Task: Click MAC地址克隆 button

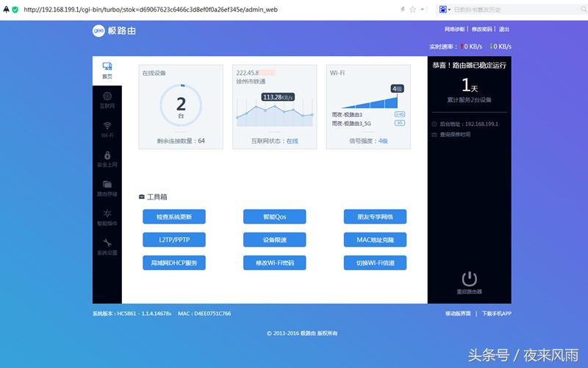Action: (x=375, y=240)
